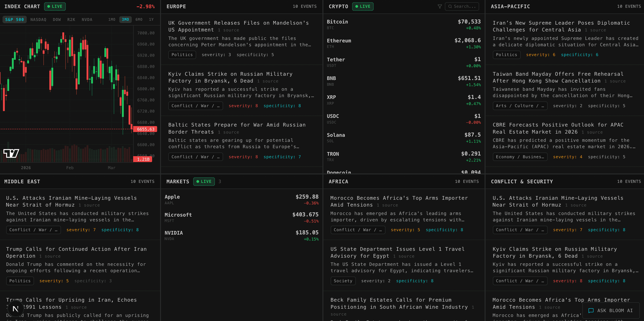Select the Bitcoin row in the Crypto list

pos(402,24)
